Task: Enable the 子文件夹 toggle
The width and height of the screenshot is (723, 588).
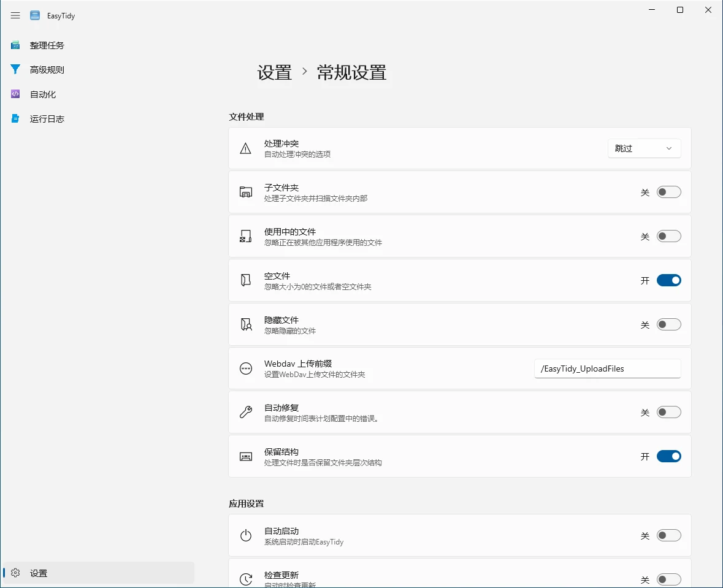Action: tap(668, 193)
